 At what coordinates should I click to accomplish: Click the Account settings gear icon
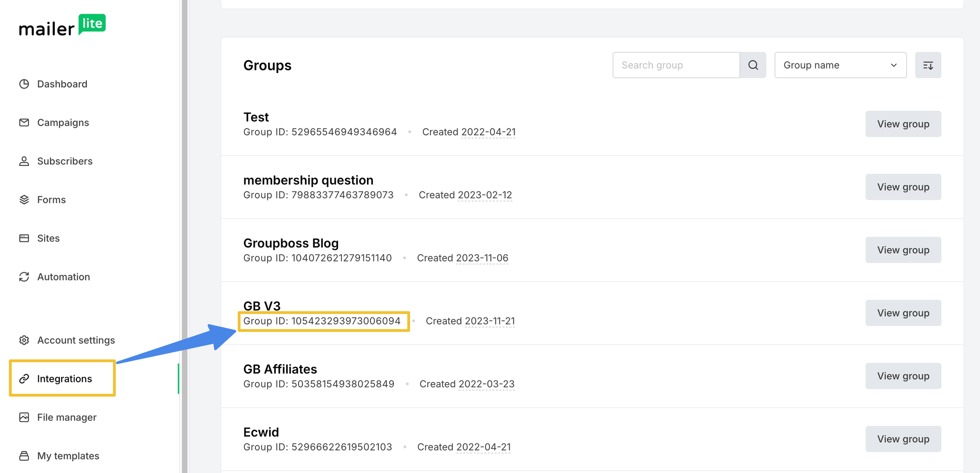coord(24,340)
